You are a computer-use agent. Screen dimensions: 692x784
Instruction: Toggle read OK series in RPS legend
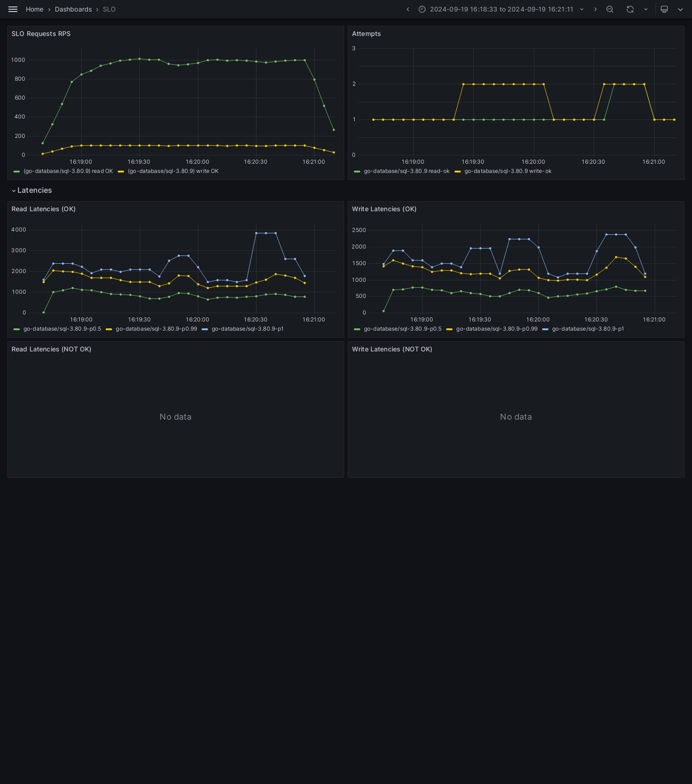pyautogui.click(x=68, y=171)
